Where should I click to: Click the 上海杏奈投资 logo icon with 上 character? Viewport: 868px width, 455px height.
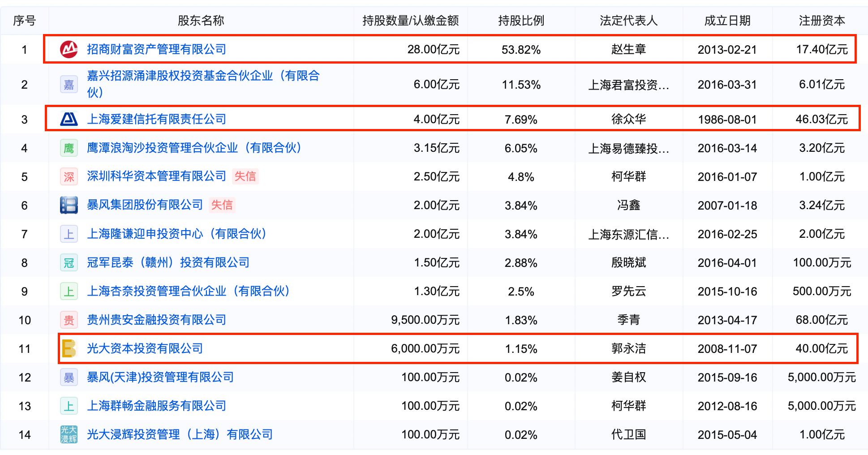(x=69, y=292)
